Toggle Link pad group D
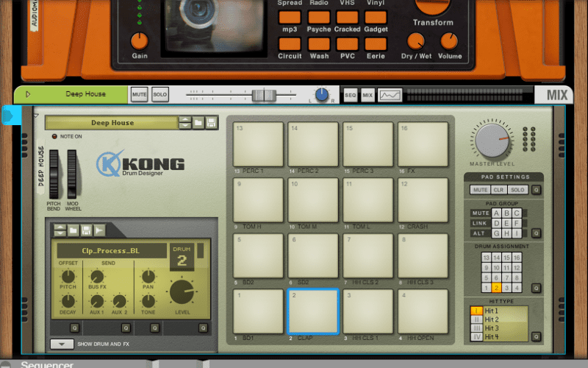Image resolution: width=588 pixels, height=368 pixels. point(496,223)
